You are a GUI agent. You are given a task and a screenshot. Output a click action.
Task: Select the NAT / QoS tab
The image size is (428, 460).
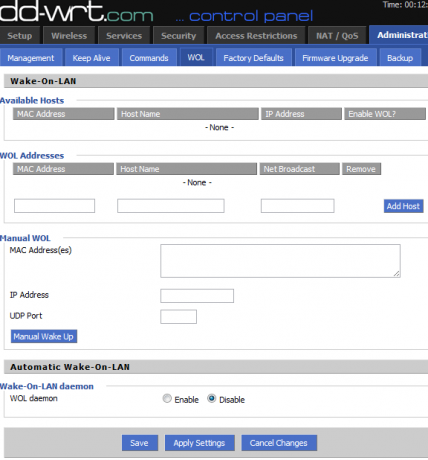pyautogui.click(x=337, y=36)
